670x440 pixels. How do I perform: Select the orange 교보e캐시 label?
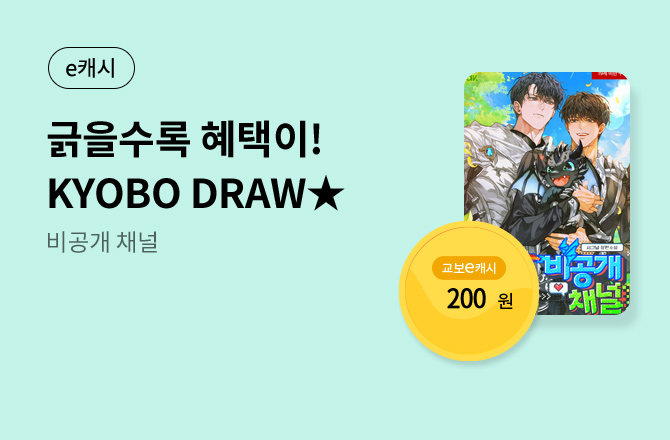pyautogui.click(x=469, y=268)
